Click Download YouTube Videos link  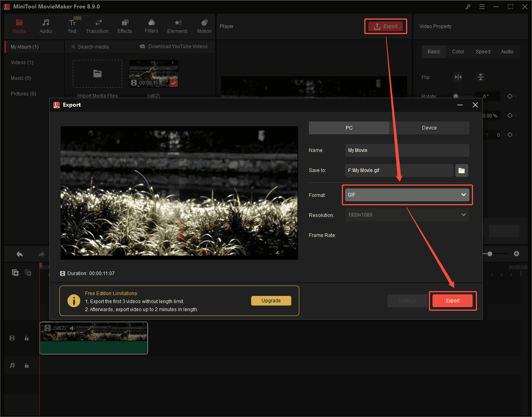(174, 47)
